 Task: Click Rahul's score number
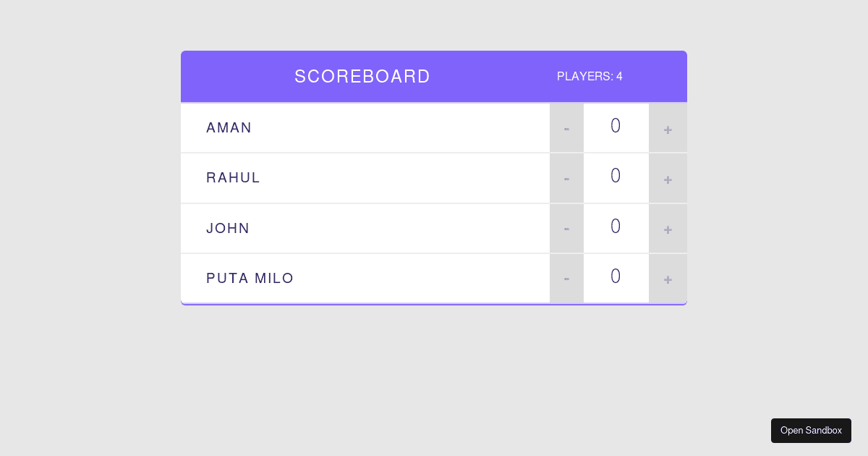coord(616,177)
